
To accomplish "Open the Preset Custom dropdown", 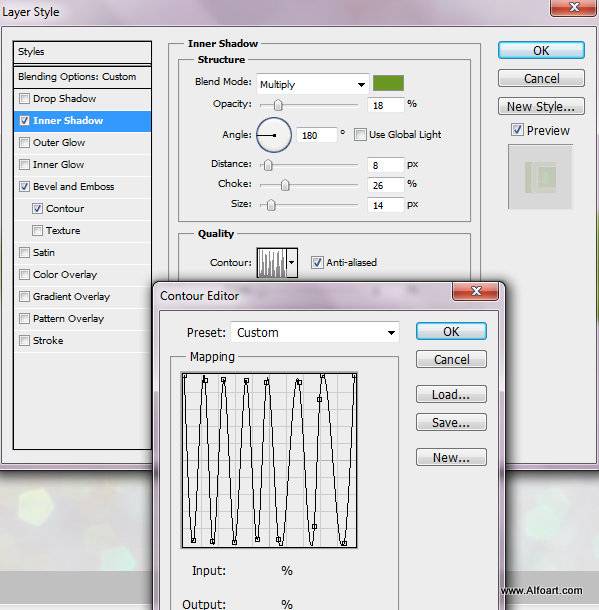I will 315,333.
